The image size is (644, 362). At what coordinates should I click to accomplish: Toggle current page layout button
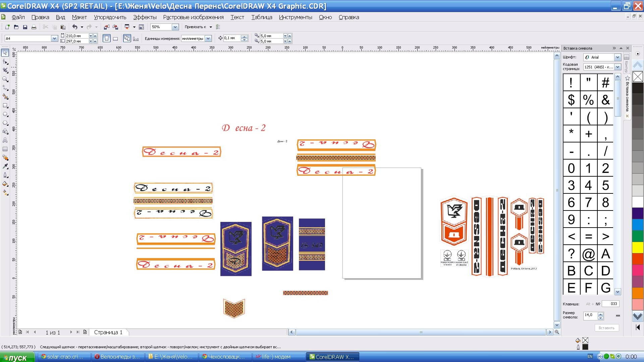pos(136,39)
